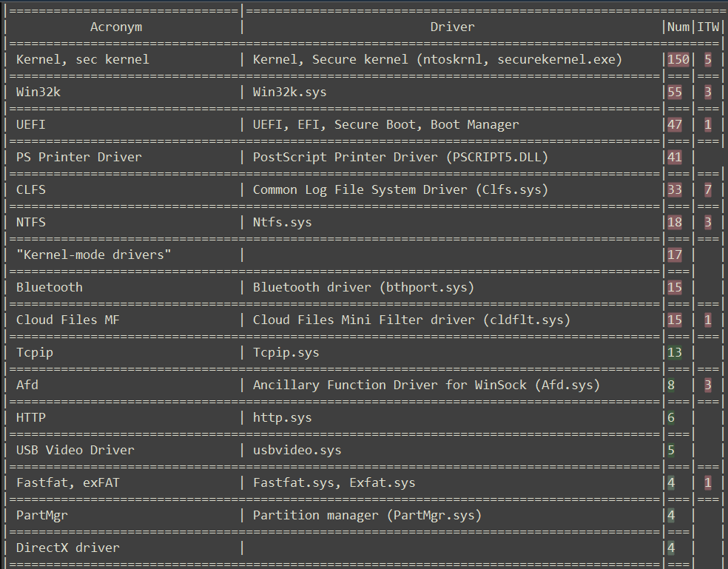Image resolution: width=728 pixels, height=569 pixels.
Task: Click the "Acronym" column header
Action: [116, 27]
